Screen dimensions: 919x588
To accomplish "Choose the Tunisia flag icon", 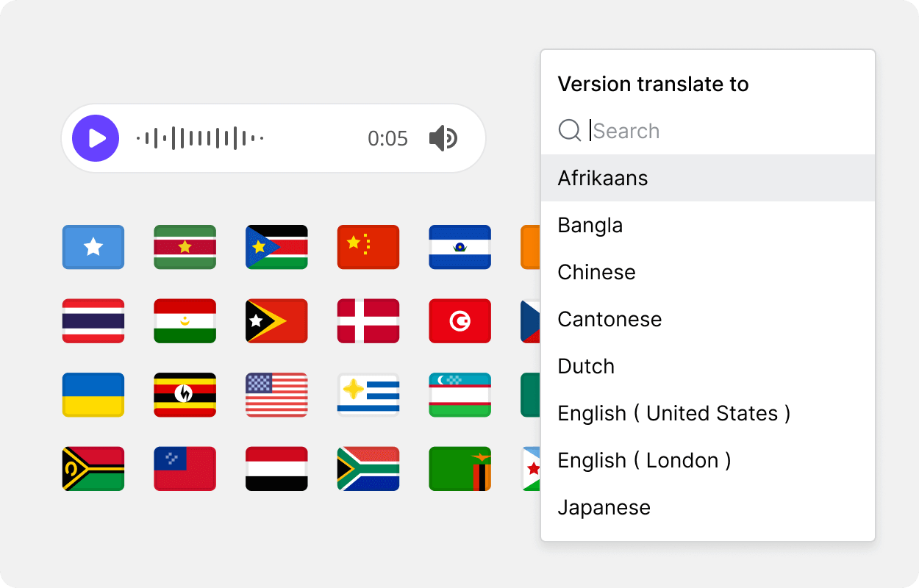I will [x=460, y=321].
